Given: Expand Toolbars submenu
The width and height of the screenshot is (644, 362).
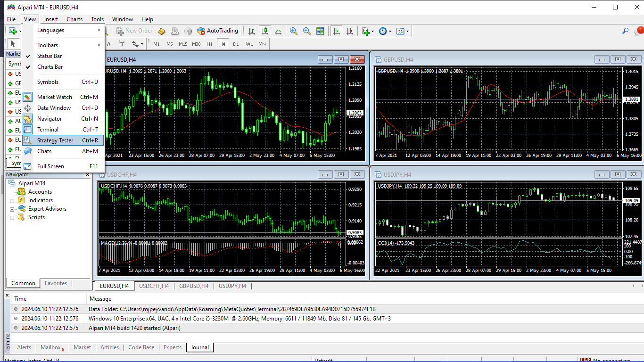Looking at the screenshot, I should (63, 45).
